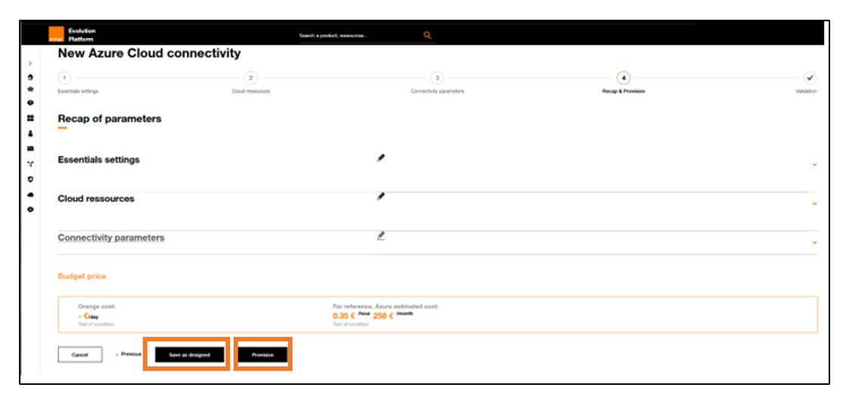
Task: Edit Essentials settings via pencil icon
Action: (x=381, y=158)
